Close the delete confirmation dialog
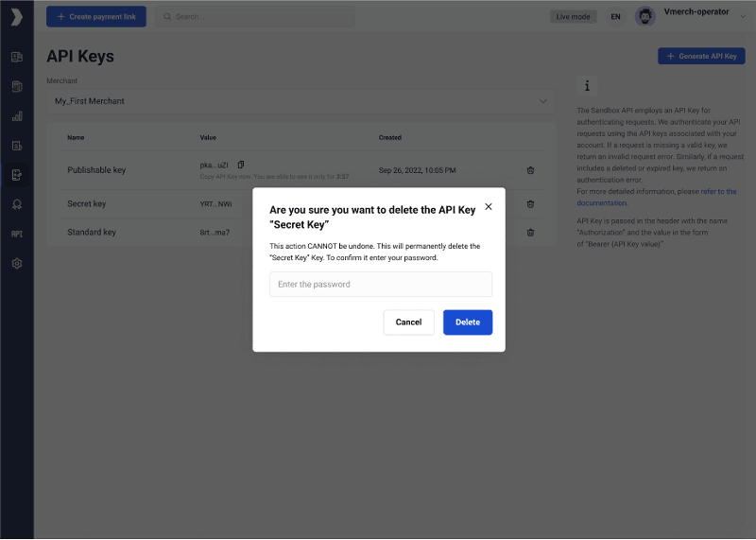Image resolution: width=756 pixels, height=540 pixels. pyautogui.click(x=489, y=206)
